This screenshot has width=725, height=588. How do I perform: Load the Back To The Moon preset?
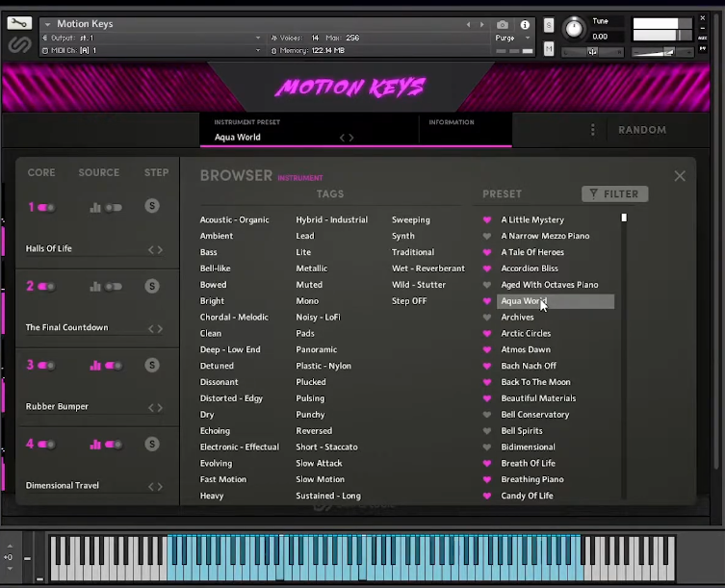click(535, 382)
